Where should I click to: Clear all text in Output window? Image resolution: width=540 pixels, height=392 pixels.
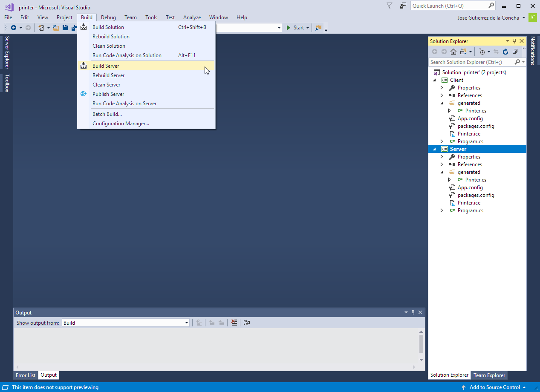[x=234, y=323]
